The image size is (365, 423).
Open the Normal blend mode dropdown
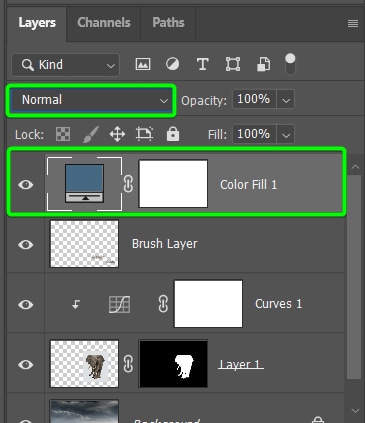(91, 100)
